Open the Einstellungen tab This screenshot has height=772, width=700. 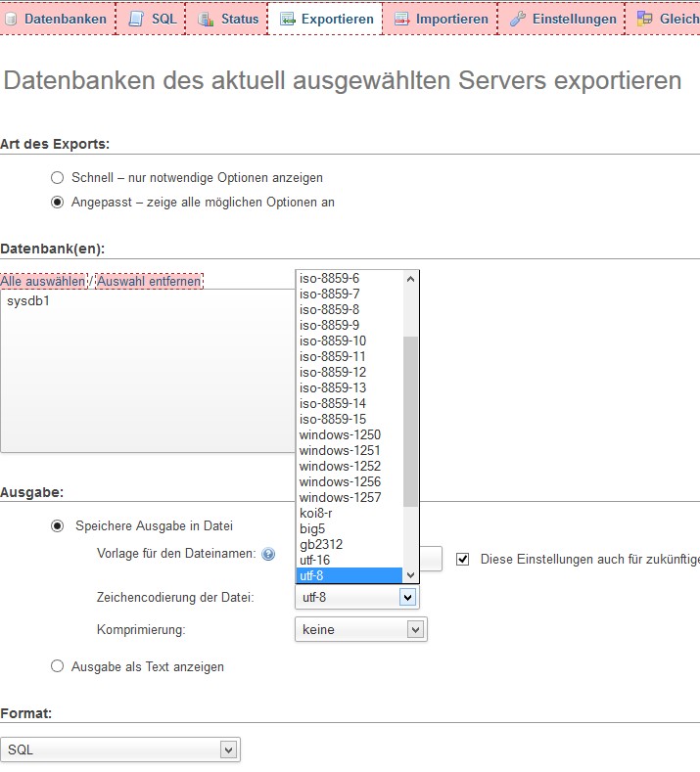562,19
